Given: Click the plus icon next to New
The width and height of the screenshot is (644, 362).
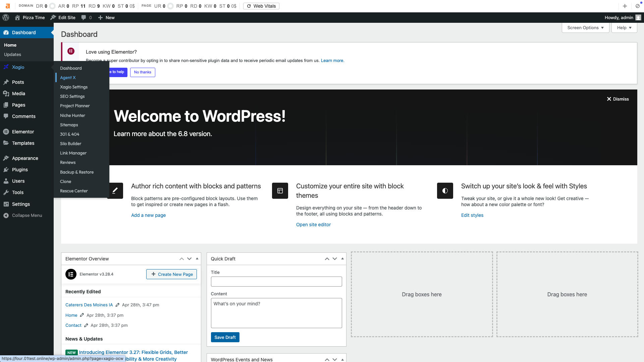Looking at the screenshot, I should coord(100,17).
